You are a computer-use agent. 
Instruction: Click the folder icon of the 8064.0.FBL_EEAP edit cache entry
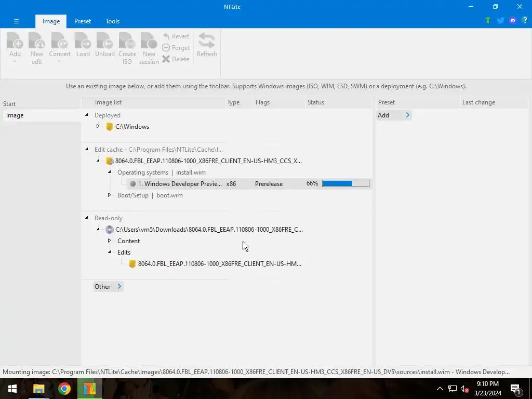click(109, 161)
